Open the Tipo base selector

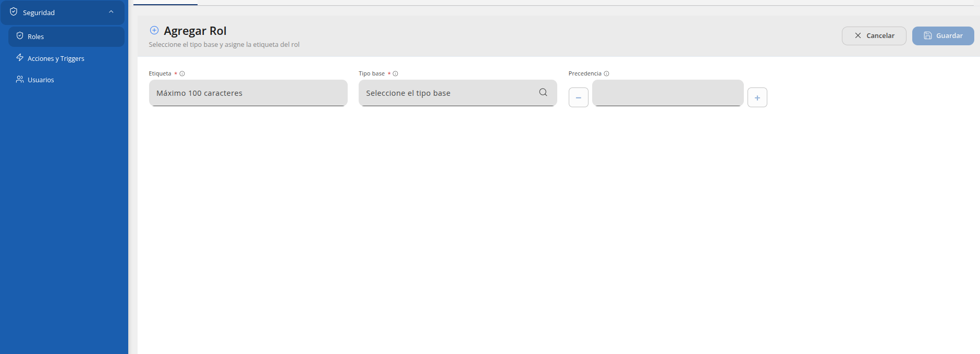tap(458, 93)
